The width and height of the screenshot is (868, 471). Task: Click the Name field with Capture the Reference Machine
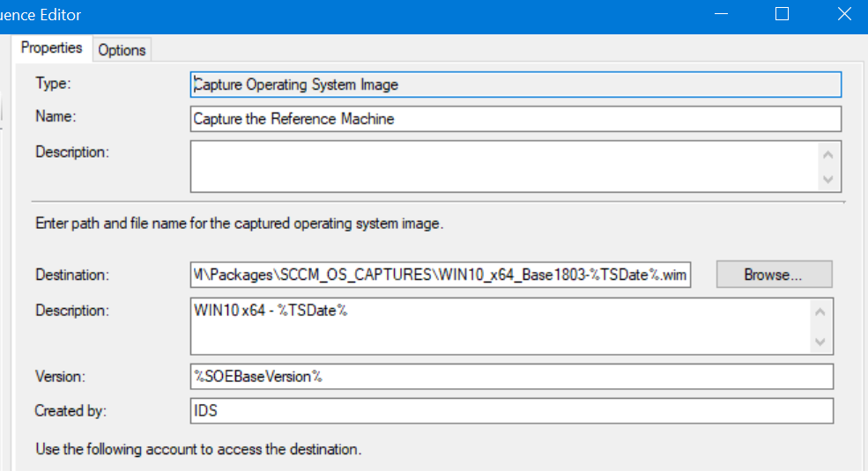click(x=516, y=119)
